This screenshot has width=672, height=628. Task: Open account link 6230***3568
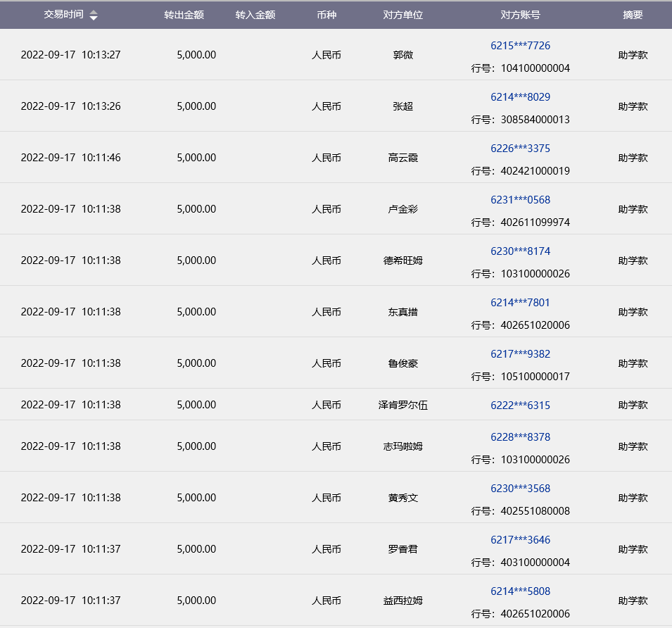tap(520, 489)
